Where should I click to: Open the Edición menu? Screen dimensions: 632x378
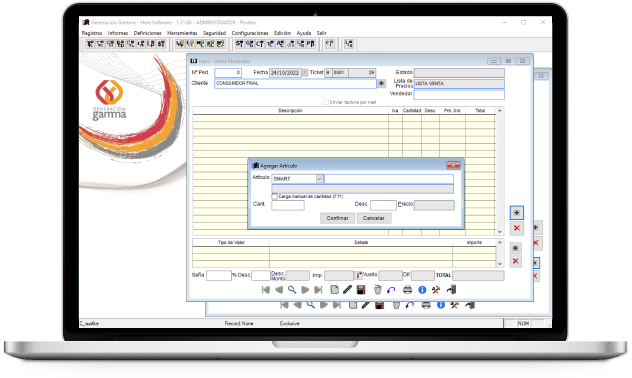pos(282,33)
